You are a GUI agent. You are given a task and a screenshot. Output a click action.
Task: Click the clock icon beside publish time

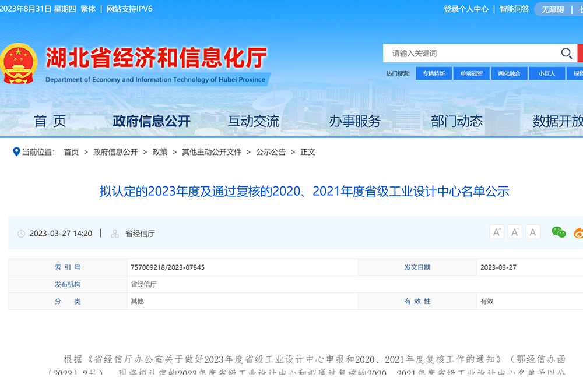(21, 233)
